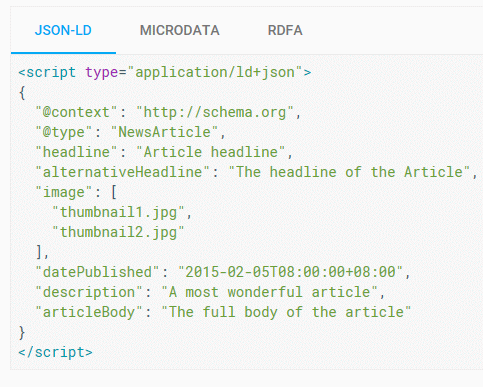Click the "@context" schema.org line
This screenshot has height=387, width=483.
pyautogui.click(x=168, y=112)
